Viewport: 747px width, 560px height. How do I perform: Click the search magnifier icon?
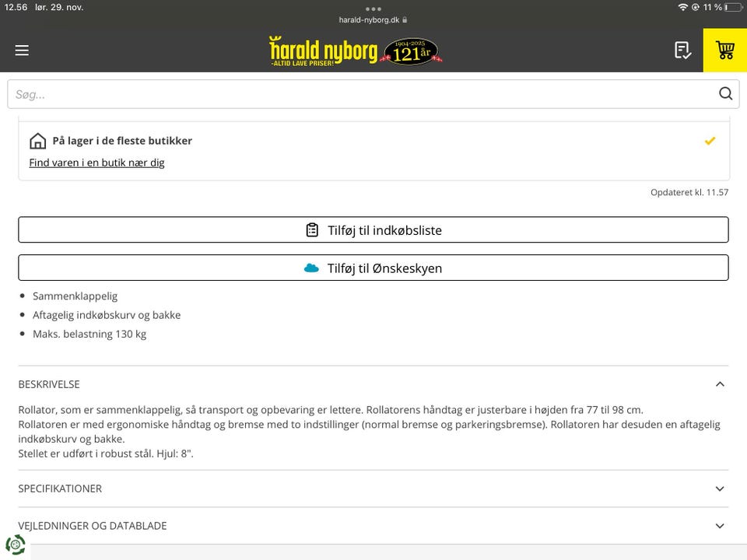(725, 94)
